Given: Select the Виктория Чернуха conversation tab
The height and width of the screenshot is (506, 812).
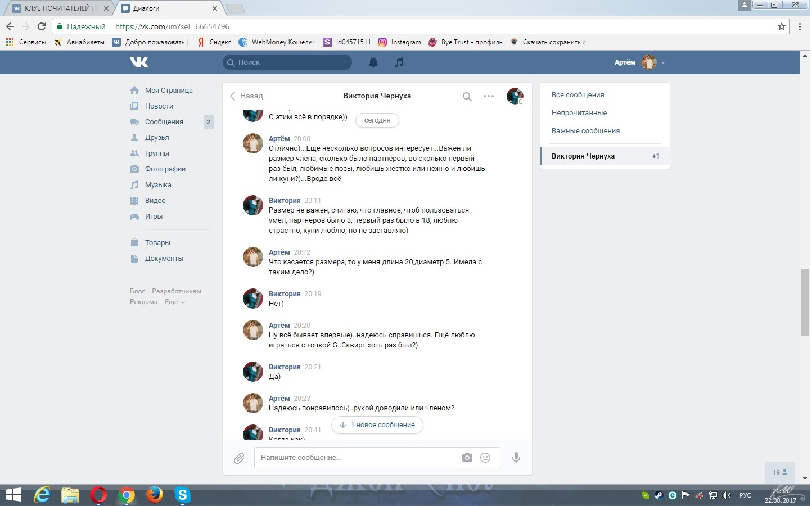Looking at the screenshot, I should [605, 156].
